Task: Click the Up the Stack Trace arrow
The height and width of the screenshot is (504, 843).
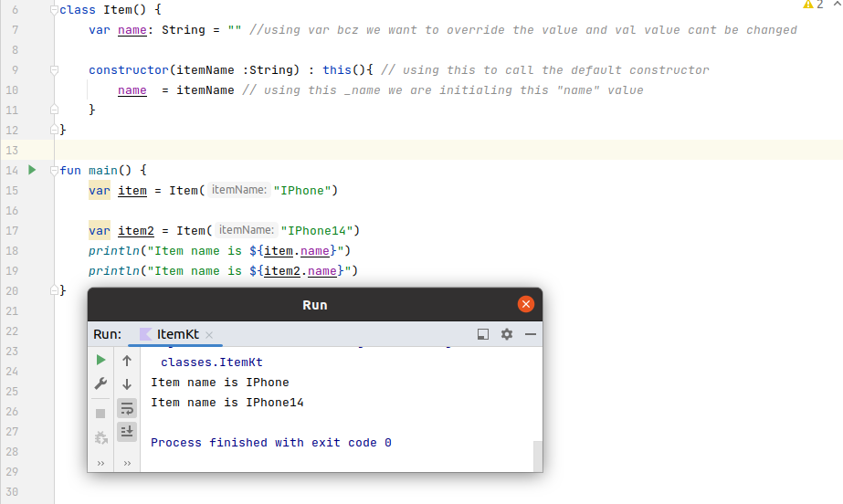Action: click(x=127, y=361)
